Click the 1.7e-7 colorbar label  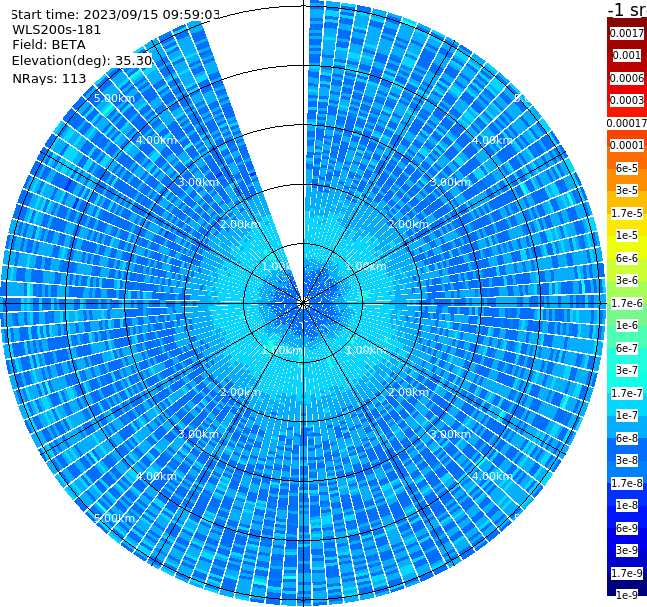(x=627, y=393)
